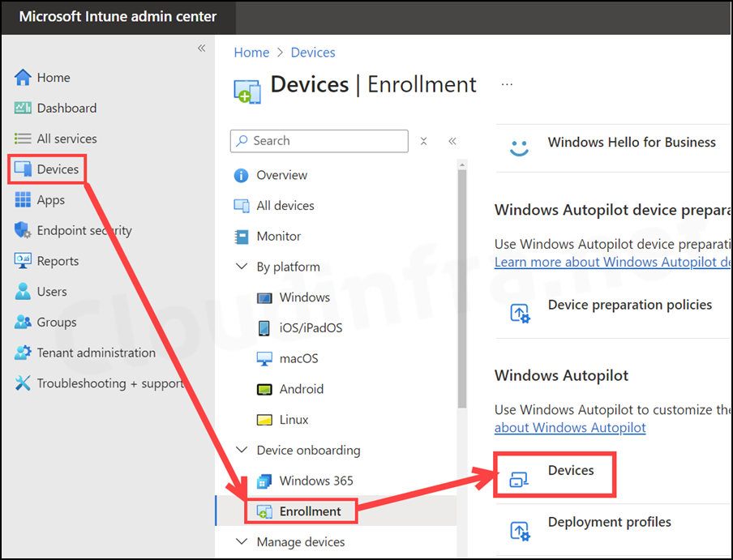Select the Tenant administration label
The width and height of the screenshot is (733, 560).
pos(96,353)
